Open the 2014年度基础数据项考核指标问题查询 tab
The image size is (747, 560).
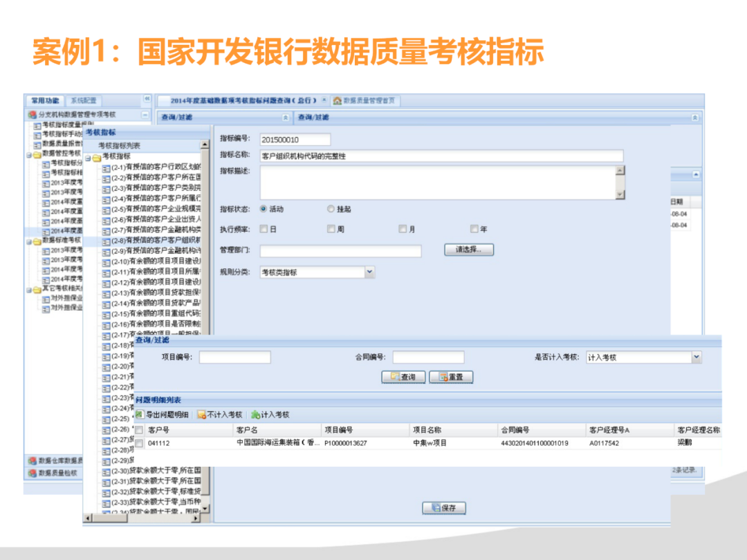tap(243, 100)
